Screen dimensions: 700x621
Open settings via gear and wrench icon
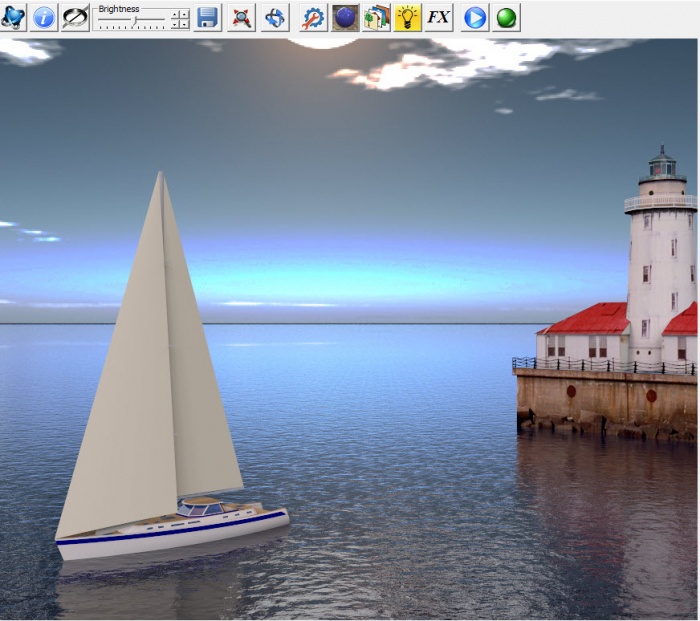(x=314, y=17)
